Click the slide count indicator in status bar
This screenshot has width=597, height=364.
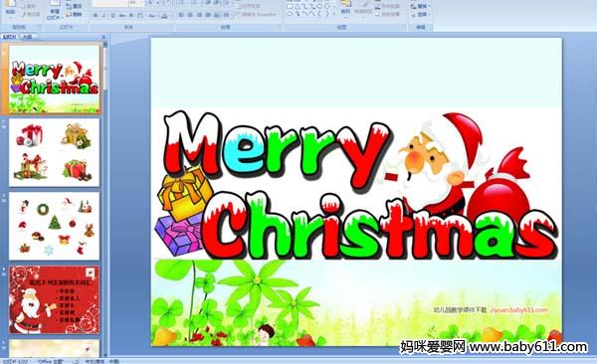(15, 361)
